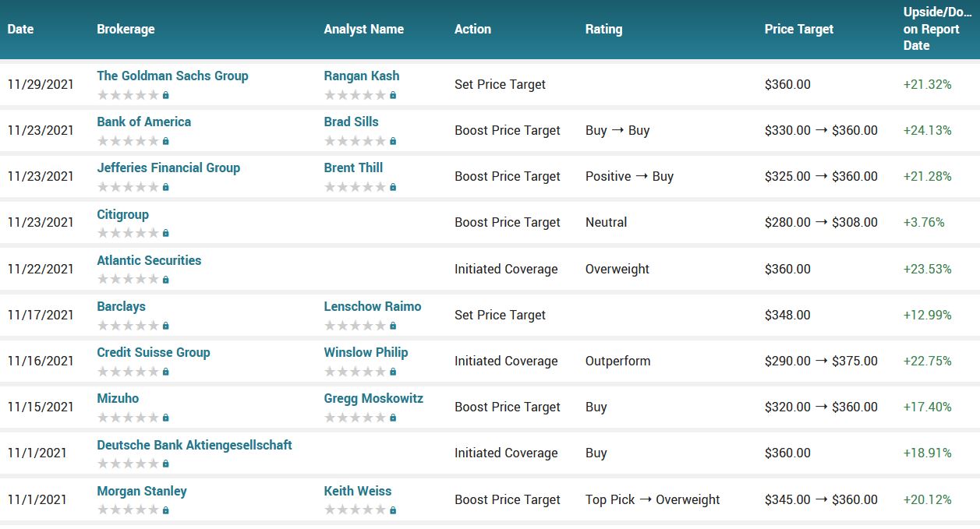The width and height of the screenshot is (980, 529).
Task: Open the Bank of America brokerage link
Action: [143, 122]
